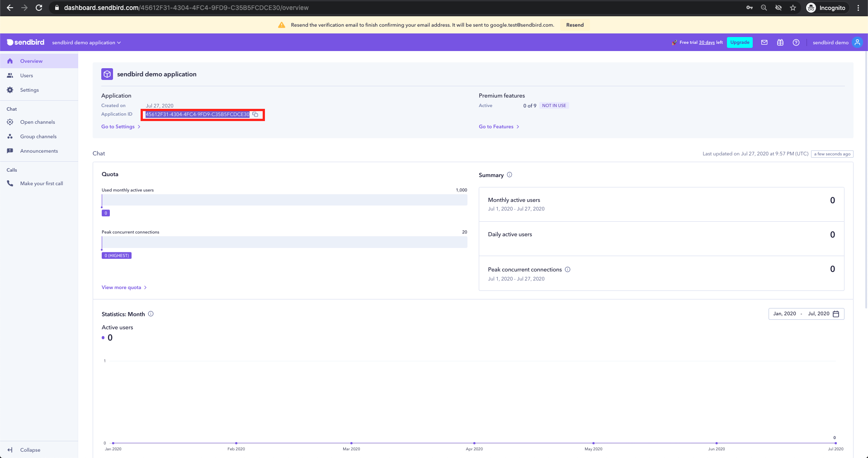Click the Summary info icon
Image resolution: width=868 pixels, height=458 pixels.
pos(509,175)
